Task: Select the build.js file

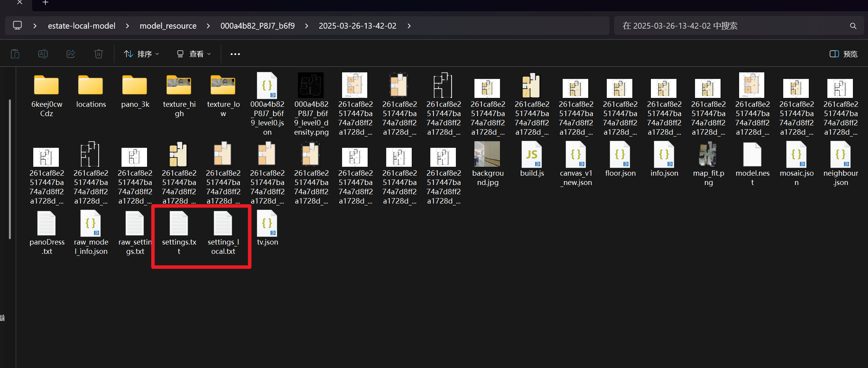Action: (532, 159)
